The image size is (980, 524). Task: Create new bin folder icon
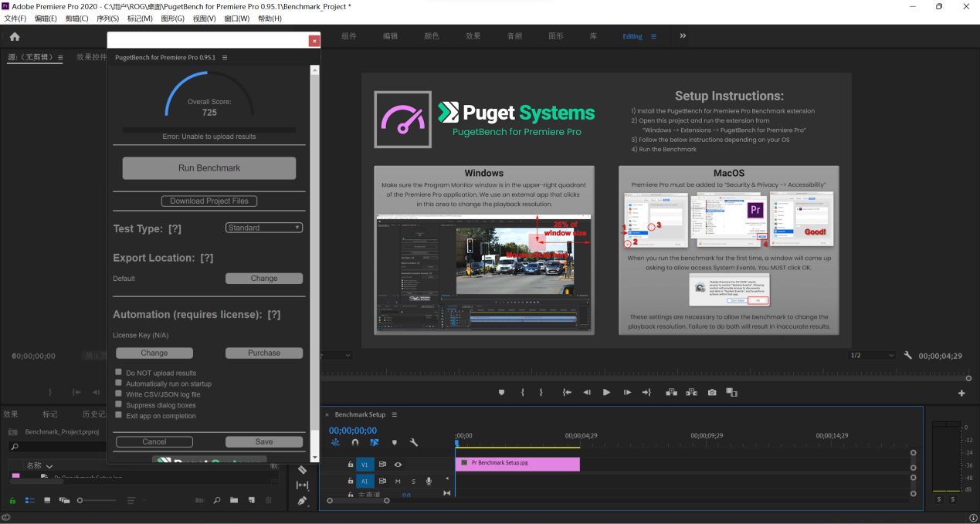coord(234,500)
